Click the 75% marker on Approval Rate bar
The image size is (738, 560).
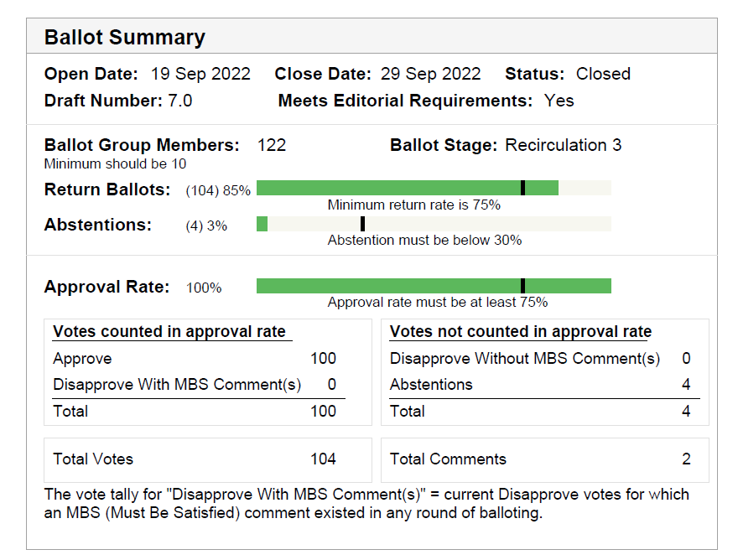pos(522,286)
